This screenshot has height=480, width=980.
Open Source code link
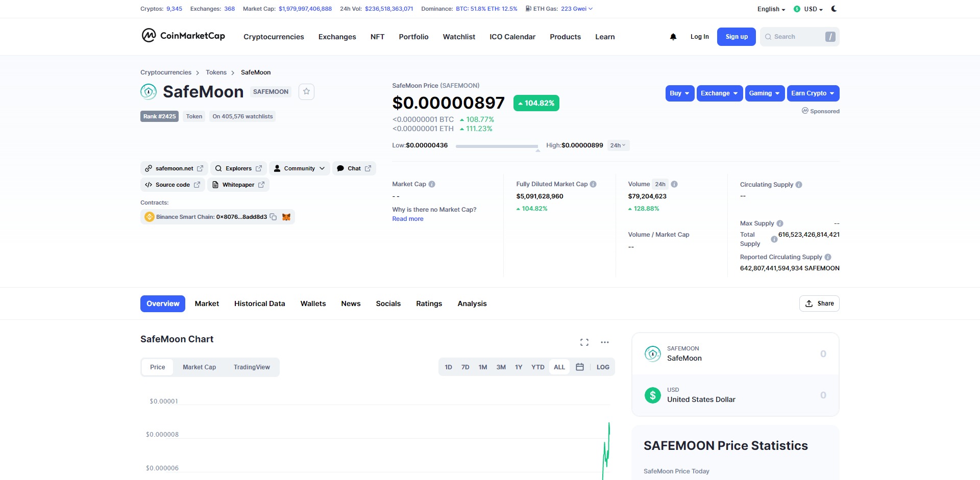(173, 185)
